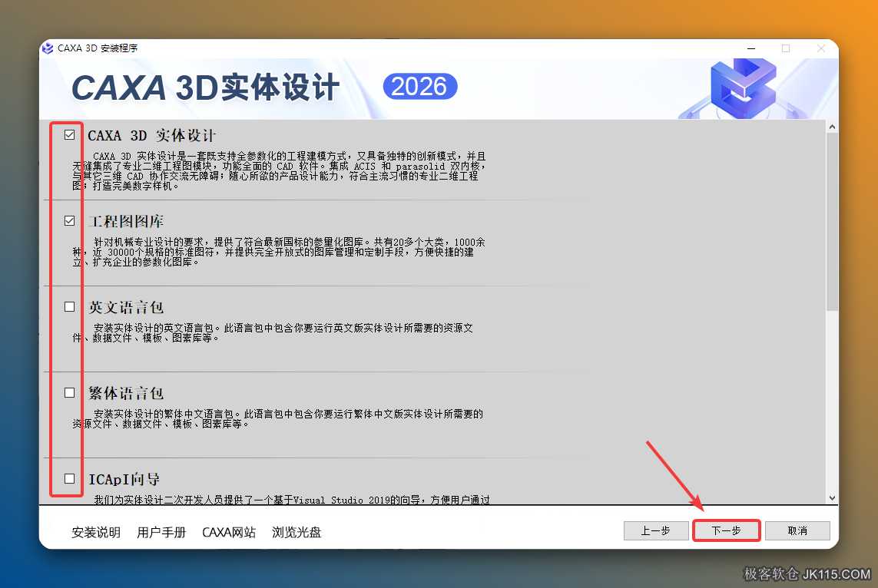Click the 2026 version badge
This screenshot has height=588, width=878.
pos(420,87)
